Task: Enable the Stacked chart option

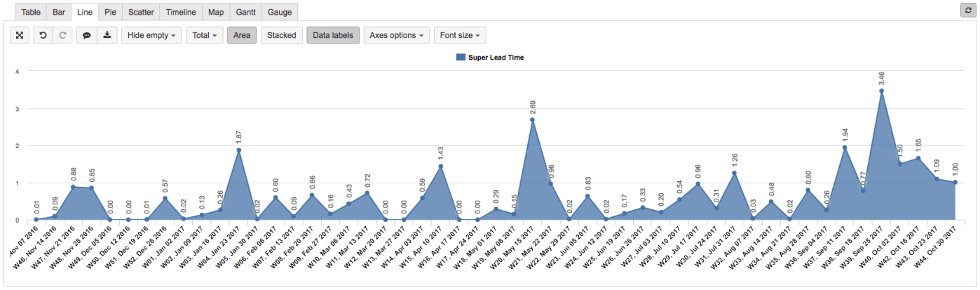Action: pos(281,35)
